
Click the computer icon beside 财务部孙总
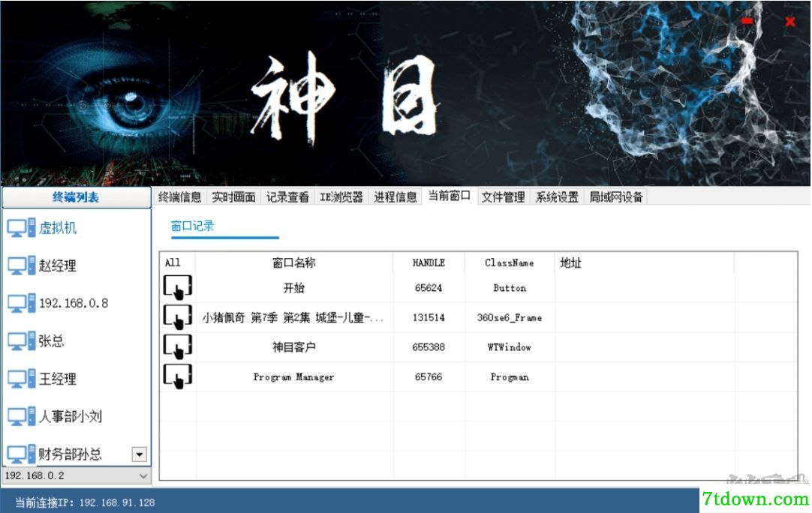pos(21,454)
